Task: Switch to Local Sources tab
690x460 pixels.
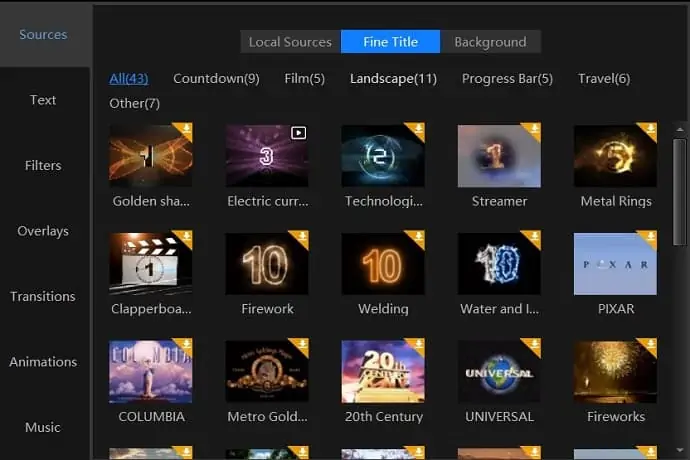Action: coord(290,42)
